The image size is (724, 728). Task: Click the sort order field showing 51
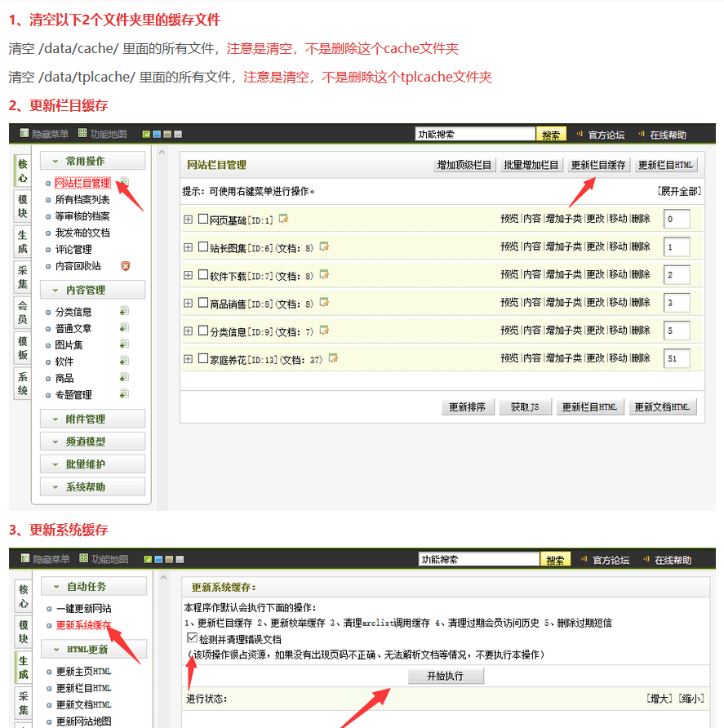677,358
